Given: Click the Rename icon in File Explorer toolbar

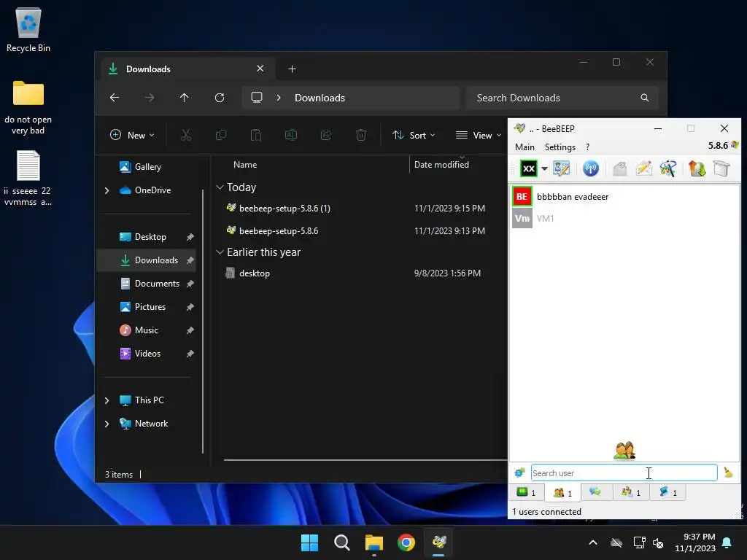Looking at the screenshot, I should tap(291, 135).
